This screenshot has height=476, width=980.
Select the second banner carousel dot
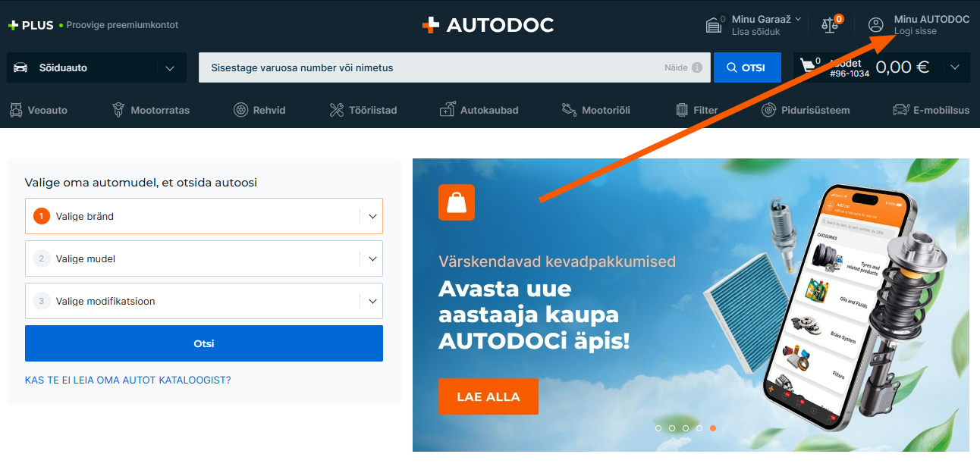(x=672, y=428)
